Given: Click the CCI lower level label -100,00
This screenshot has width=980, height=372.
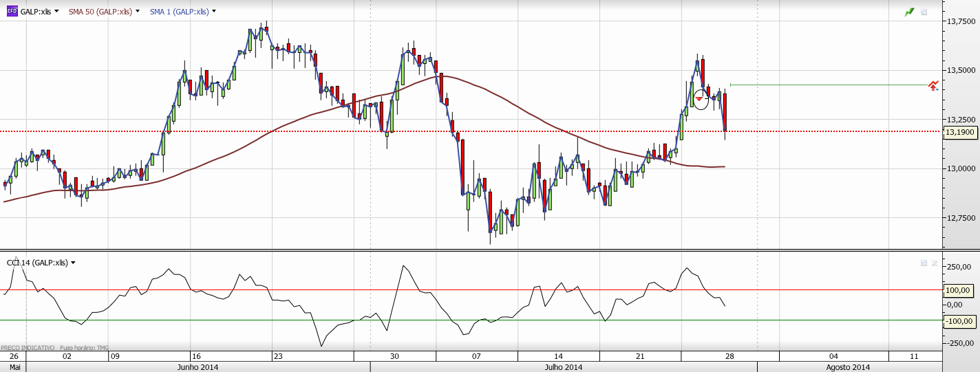Looking at the screenshot, I should [959, 321].
